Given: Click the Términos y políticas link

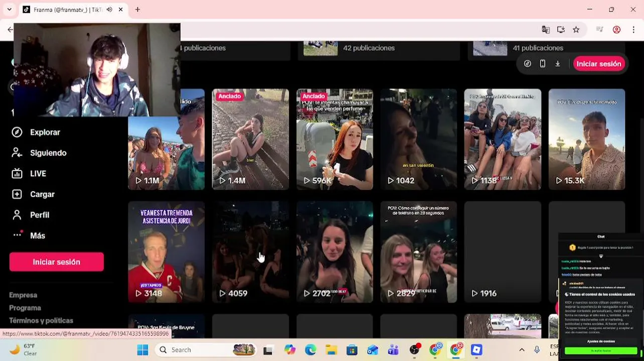Looking at the screenshot, I should click(x=41, y=320).
